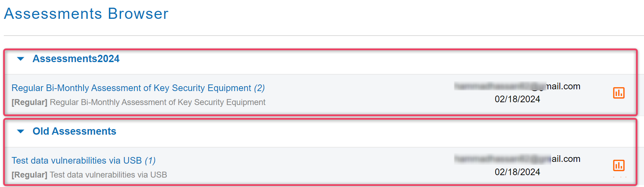Collapse the Assessments2024 group arrow

21,59
